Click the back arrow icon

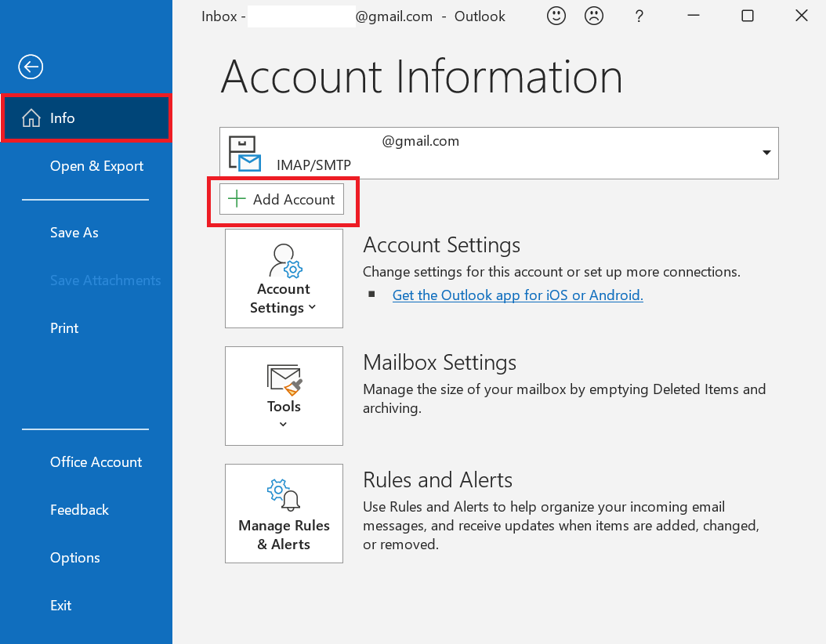tap(31, 67)
